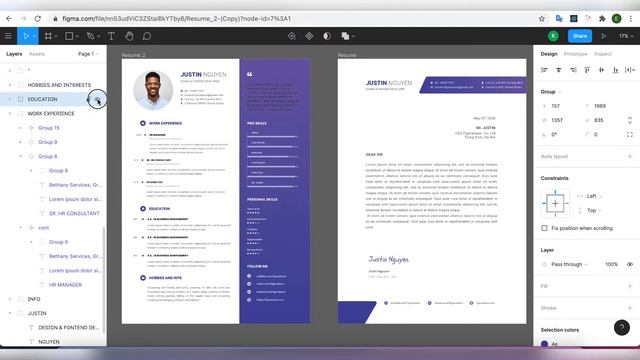Image resolution: width=640 pixels, height=360 pixels.
Task: Switch to the Assets tab
Action: point(37,54)
